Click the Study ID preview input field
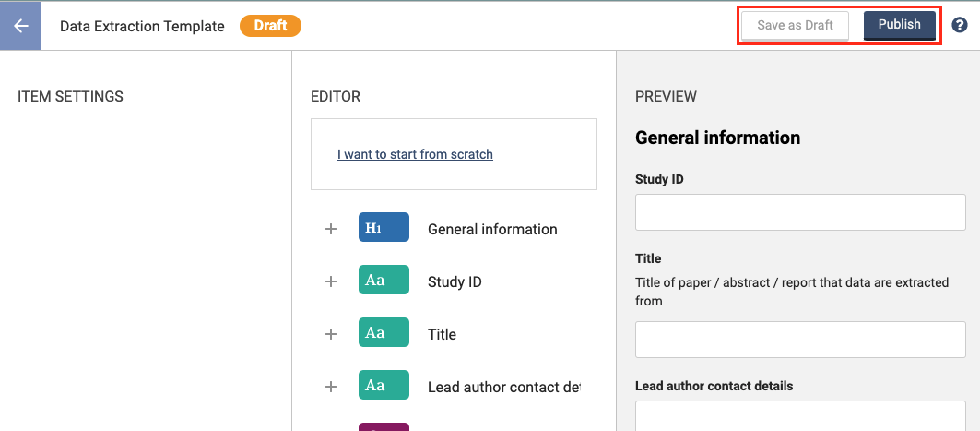 [799, 212]
